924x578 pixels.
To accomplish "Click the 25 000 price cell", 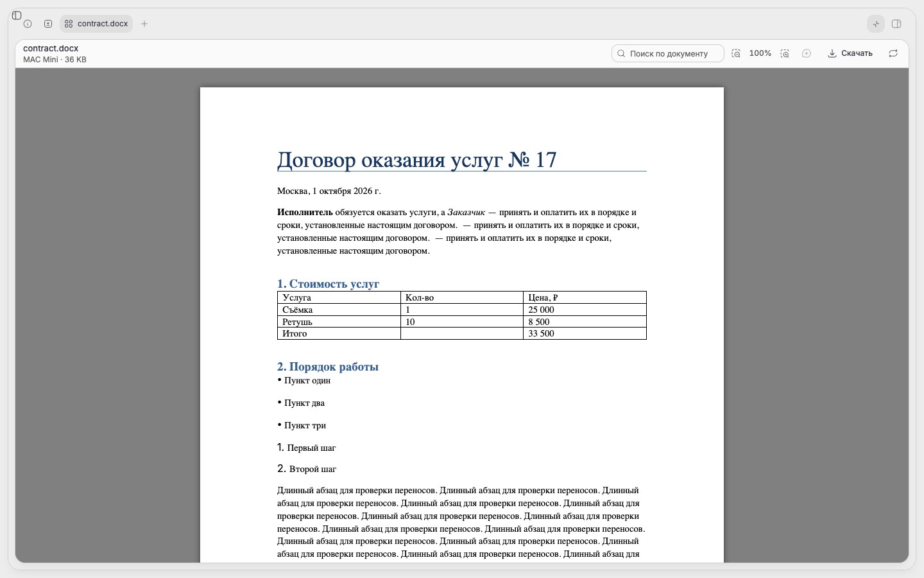I will point(585,310).
